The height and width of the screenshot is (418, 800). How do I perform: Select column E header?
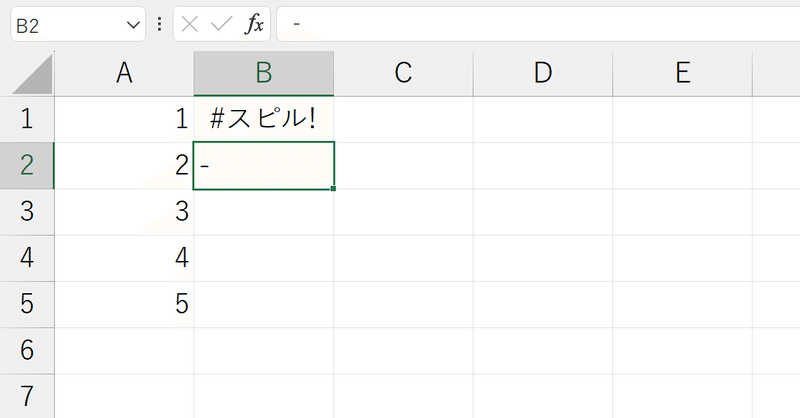(683, 73)
